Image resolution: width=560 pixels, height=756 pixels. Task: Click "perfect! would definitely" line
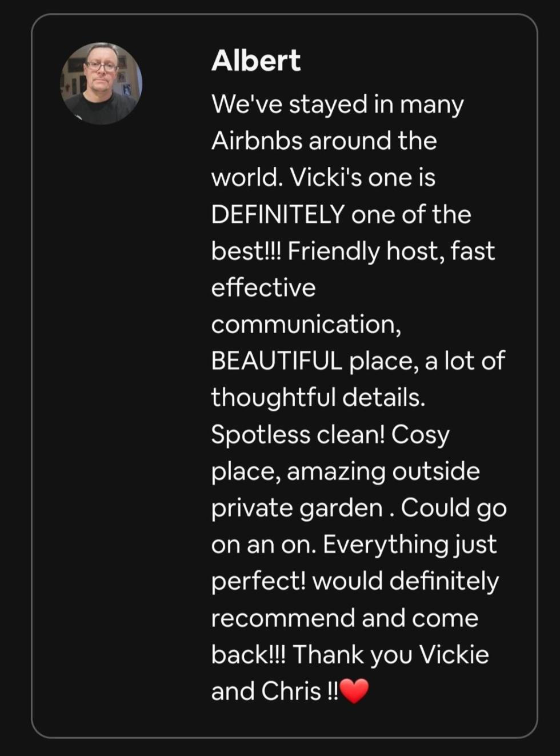(355, 582)
